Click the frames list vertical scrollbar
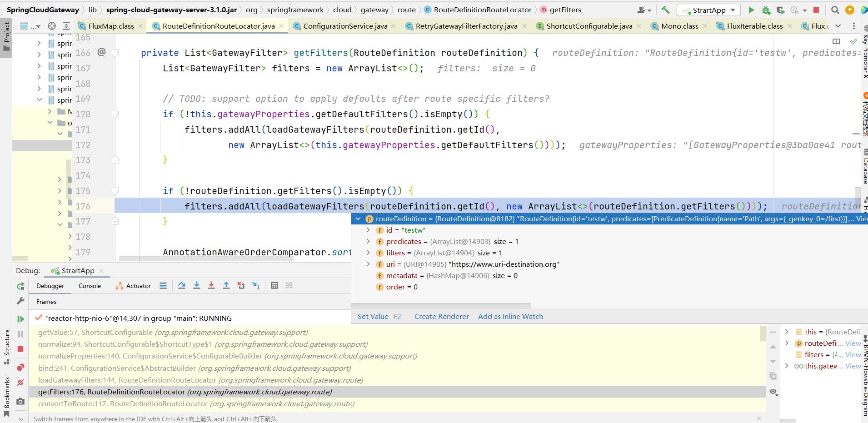Screen dimensions: 868x423 click(762, 334)
